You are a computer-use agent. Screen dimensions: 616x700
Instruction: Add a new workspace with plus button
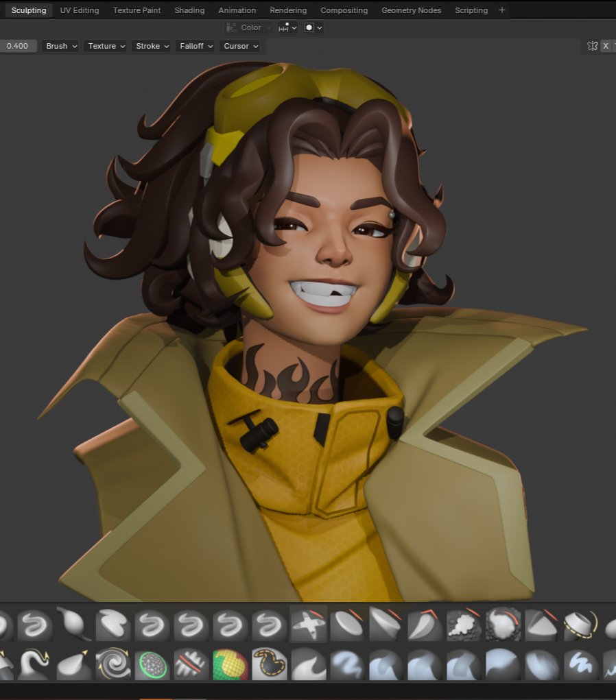(x=502, y=10)
